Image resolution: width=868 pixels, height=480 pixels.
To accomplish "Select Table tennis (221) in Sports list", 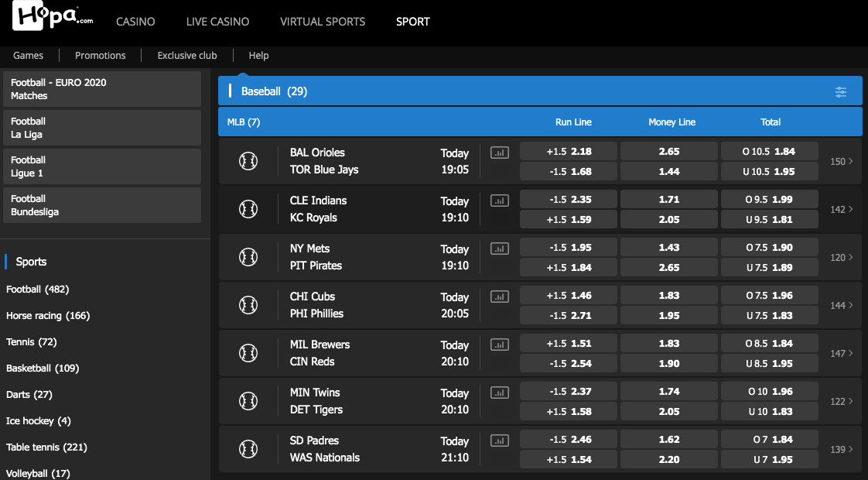I will point(46,447).
